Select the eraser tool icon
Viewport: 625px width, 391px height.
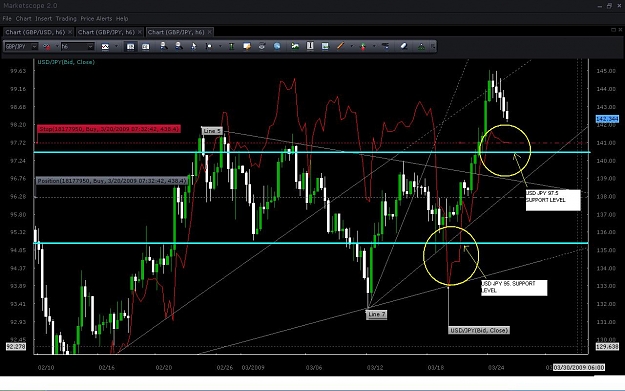tap(403, 46)
